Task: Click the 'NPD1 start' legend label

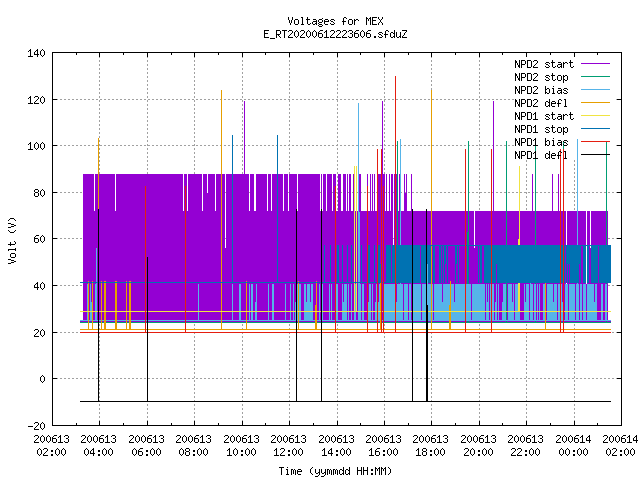Action: [x=544, y=116]
